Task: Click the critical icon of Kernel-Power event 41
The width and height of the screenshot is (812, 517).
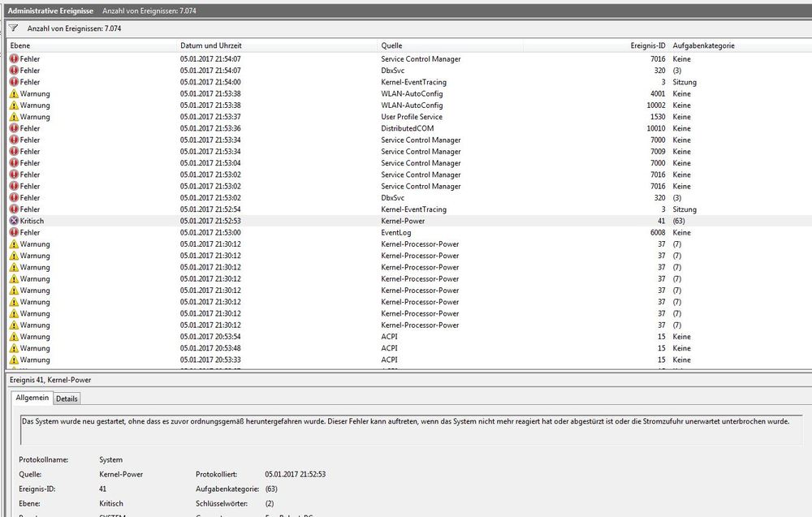Action: click(x=14, y=221)
